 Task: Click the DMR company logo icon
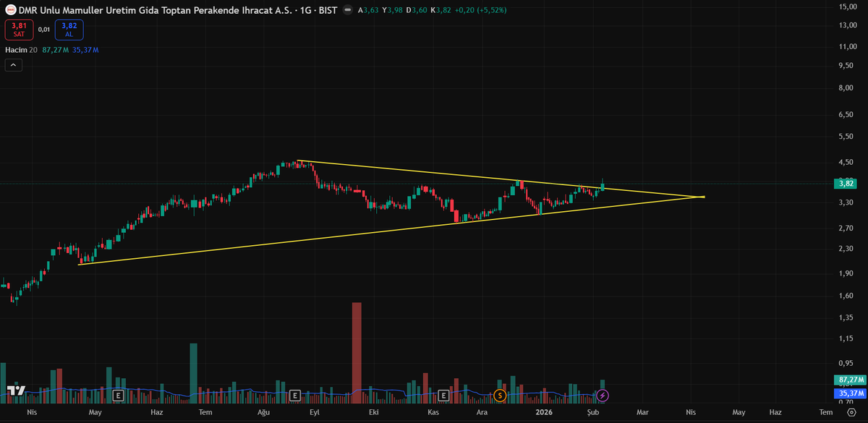coord(11,10)
